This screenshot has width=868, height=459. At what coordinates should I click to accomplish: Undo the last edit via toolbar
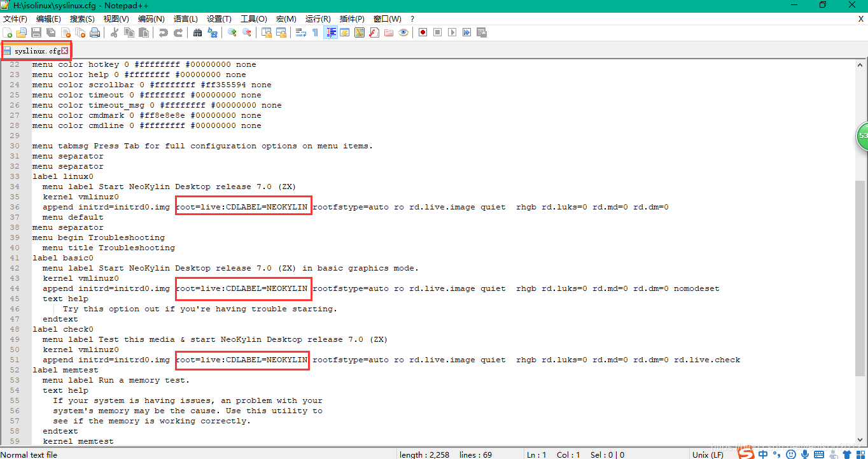pos(164,32)
